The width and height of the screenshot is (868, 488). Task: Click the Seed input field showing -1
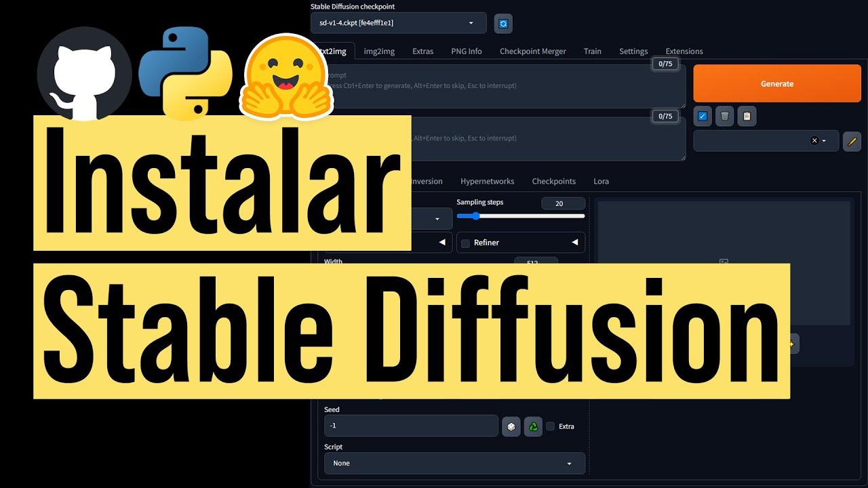[411, 426]
